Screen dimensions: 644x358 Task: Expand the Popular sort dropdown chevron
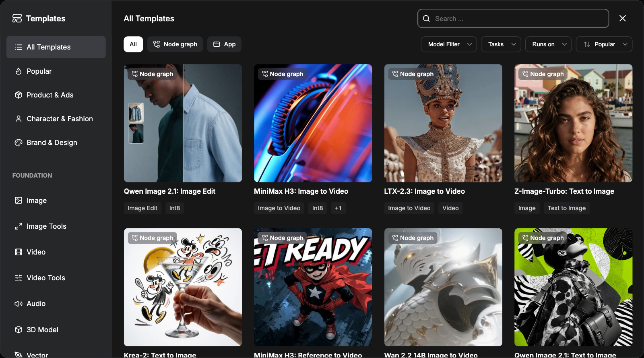coord(625,44)
